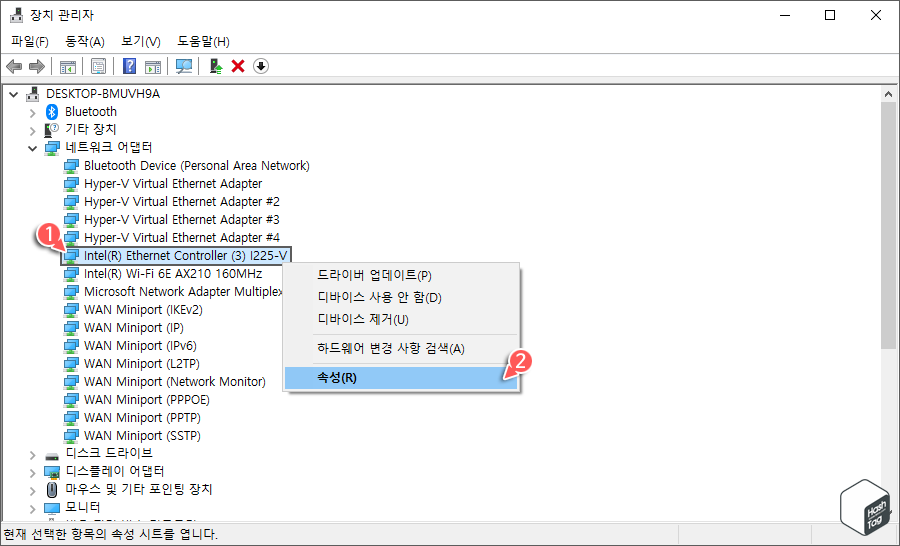Choose 디바이스 제거(U) from context menu

[402, 319]
